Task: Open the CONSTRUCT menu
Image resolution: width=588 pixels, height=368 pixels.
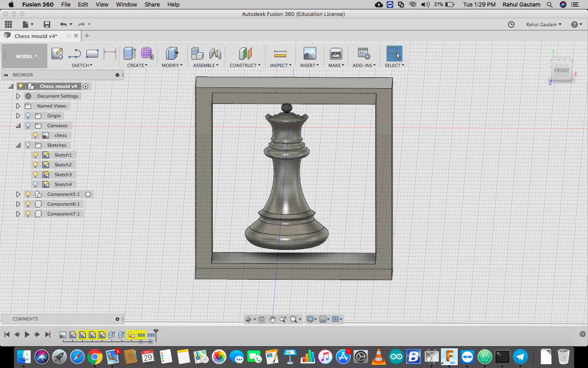Action: tap(245, 65)
